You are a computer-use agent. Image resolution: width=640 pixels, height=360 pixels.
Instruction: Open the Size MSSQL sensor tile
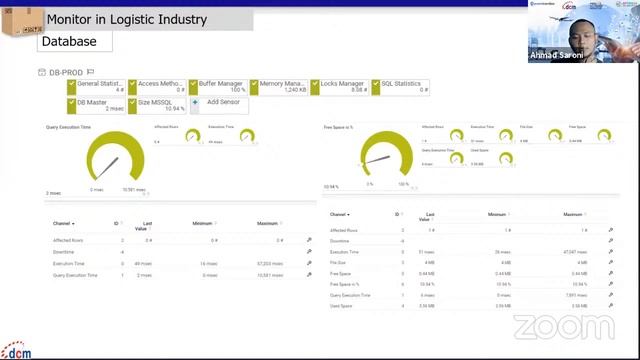click(157, 106)
